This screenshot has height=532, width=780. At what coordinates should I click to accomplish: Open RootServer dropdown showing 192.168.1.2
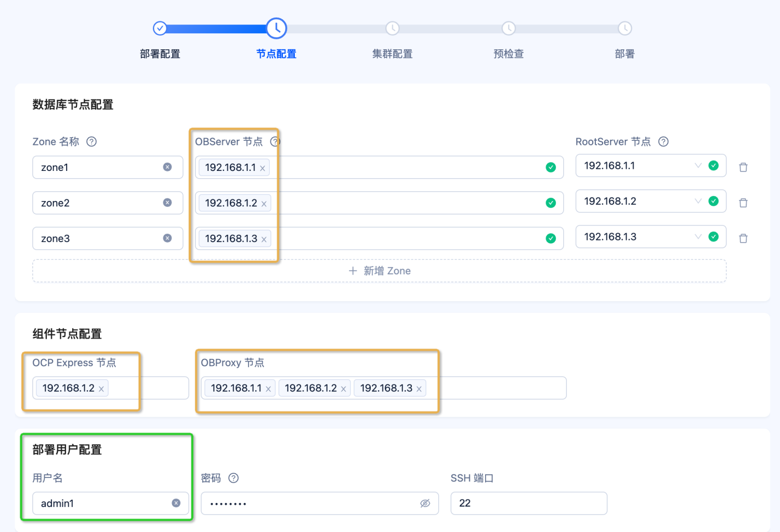click(x=651, y=201)
